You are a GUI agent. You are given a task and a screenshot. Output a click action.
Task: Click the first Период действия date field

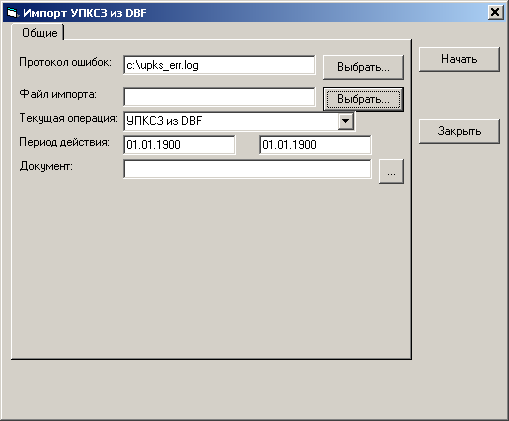click(179, 145)
